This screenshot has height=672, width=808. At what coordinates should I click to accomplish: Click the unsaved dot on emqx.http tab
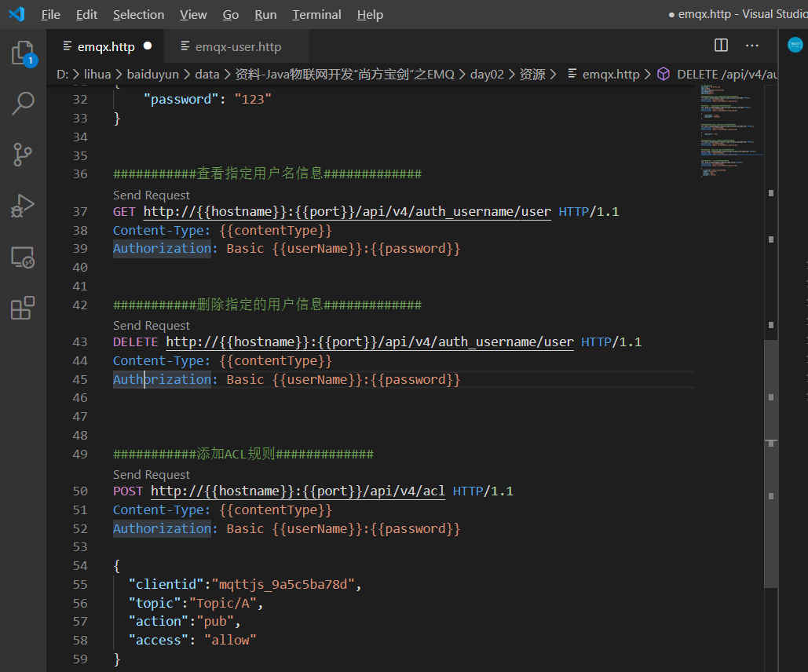pos(148,46)
